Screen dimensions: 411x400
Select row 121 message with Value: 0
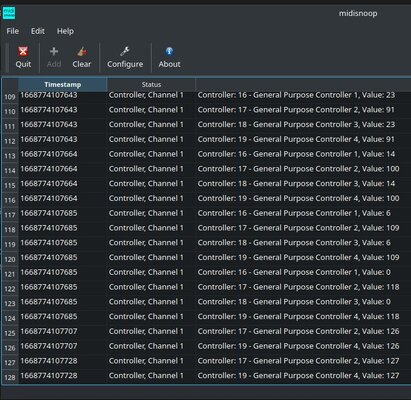click(294, 272)
